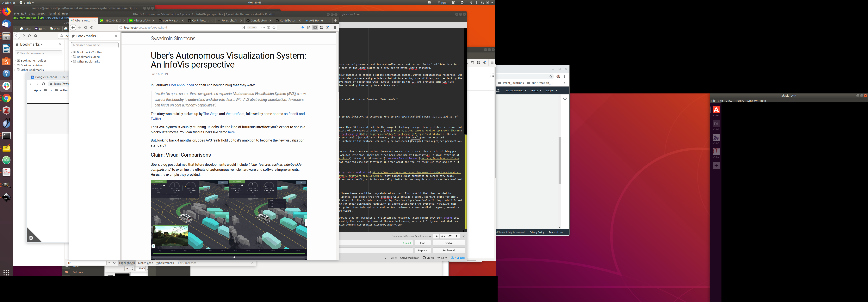Follow The Verge link in article
This screenshot has width=868, height=302.
click(211, 114)
